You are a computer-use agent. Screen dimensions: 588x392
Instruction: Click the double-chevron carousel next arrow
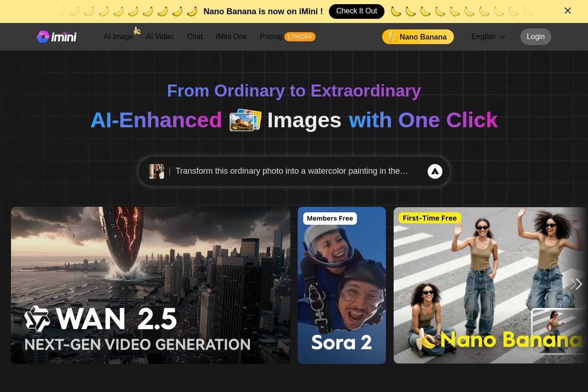tap(576, 284)
